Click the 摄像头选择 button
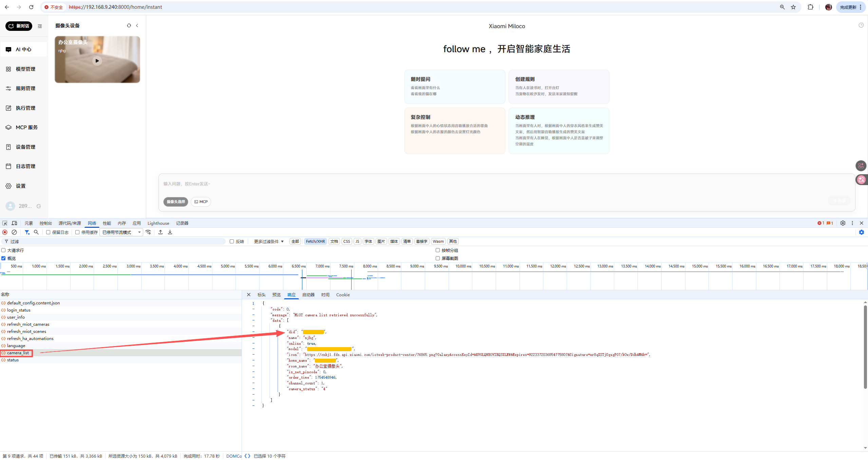This screenshot has height=460, width=868. [x=175, y=202]
